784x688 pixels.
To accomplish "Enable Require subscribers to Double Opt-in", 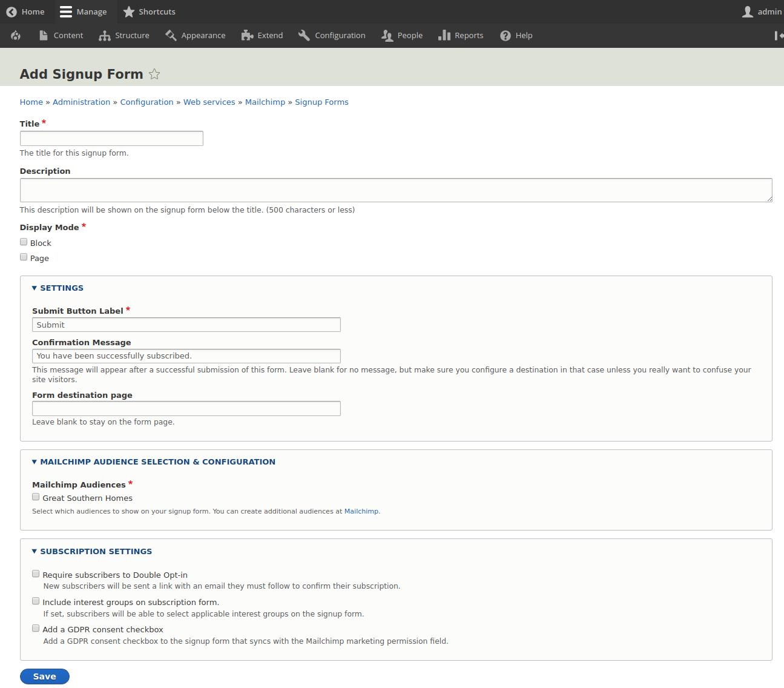I will (36, 574).
